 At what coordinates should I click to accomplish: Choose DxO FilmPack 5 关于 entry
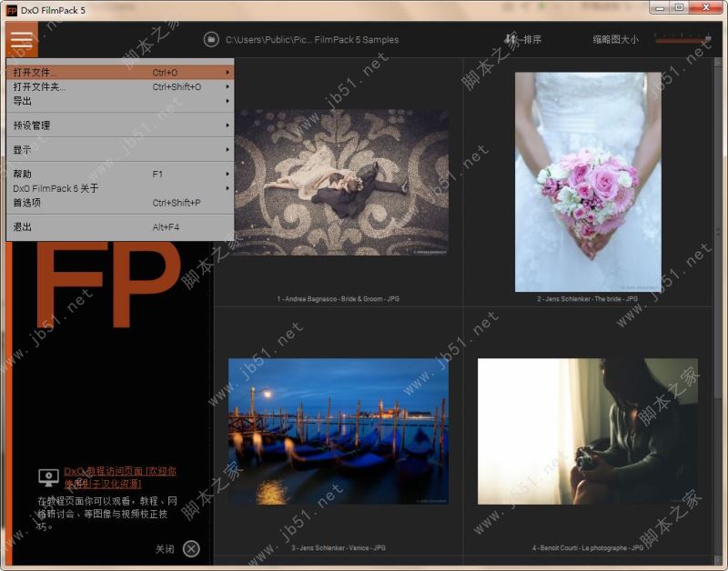pos(120,188)
